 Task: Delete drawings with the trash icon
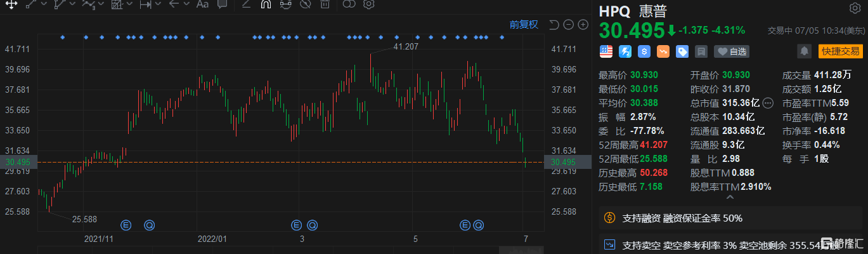click(x=325, y=4)
